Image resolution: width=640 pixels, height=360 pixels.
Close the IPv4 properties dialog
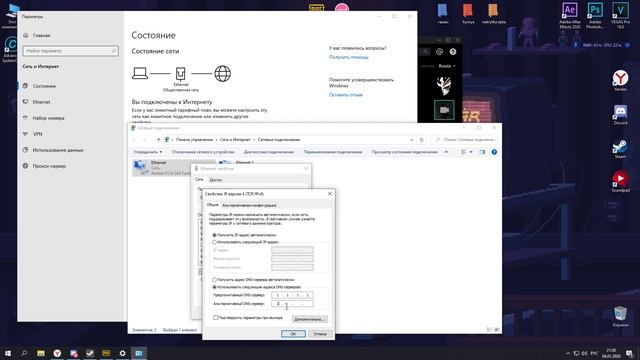330,193
